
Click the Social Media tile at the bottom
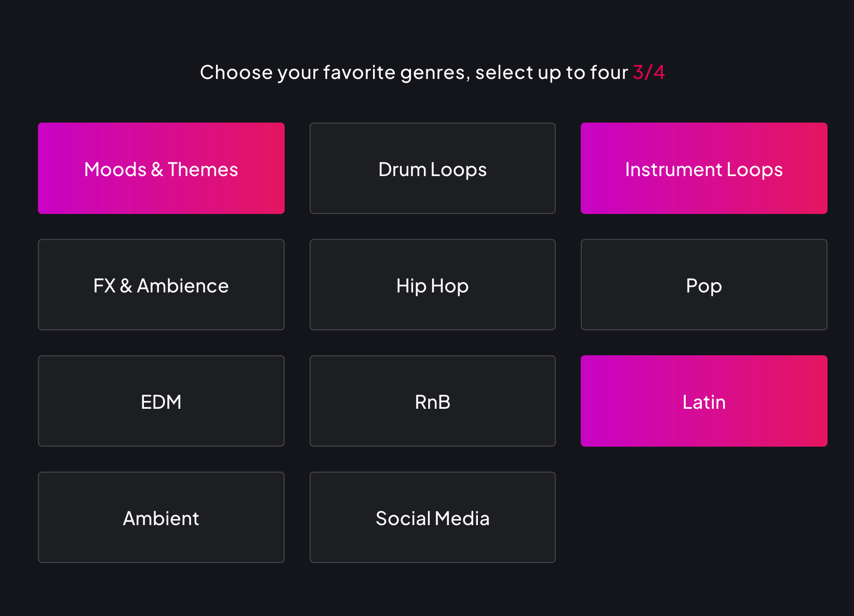pos(432,517)
